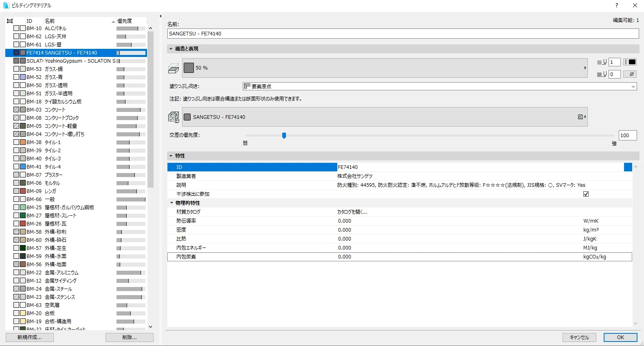Click the foreground pen number field
The height and width of the screenshot is (346, 644).
point(615,62)
